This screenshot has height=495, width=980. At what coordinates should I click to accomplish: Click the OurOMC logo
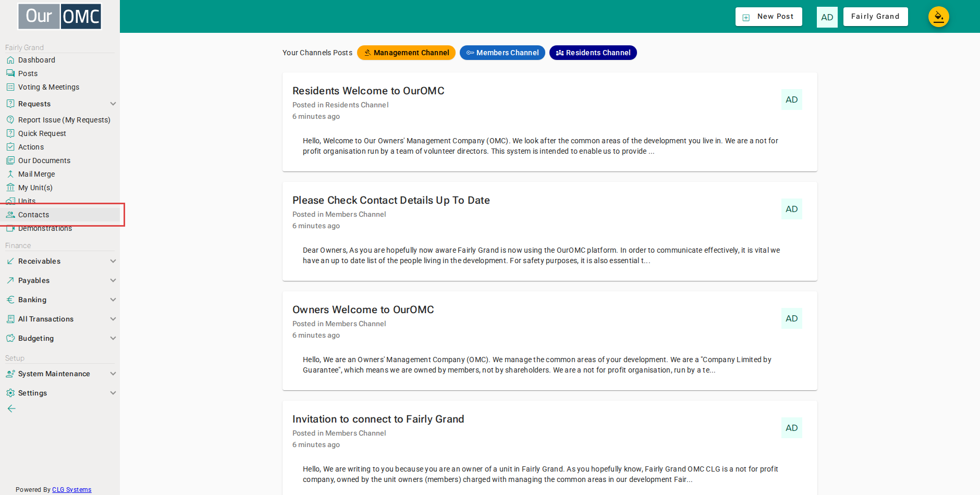tap(60, 16)
